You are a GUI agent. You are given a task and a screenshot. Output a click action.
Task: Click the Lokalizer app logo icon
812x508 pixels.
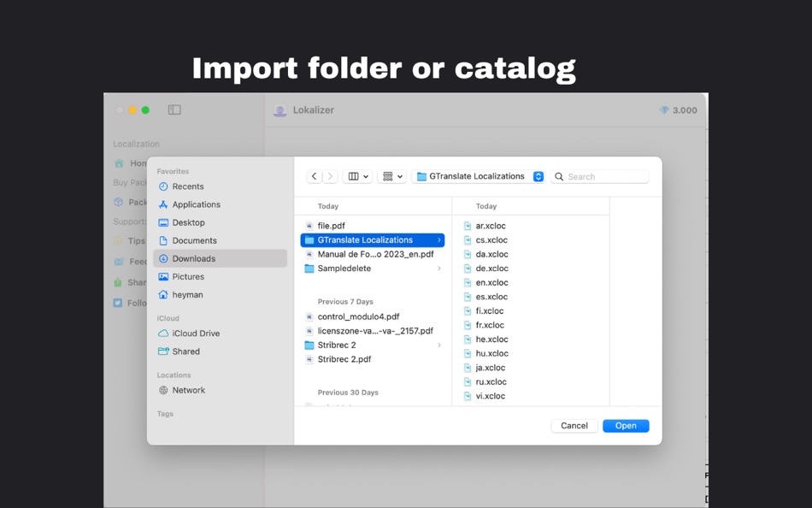280,109
